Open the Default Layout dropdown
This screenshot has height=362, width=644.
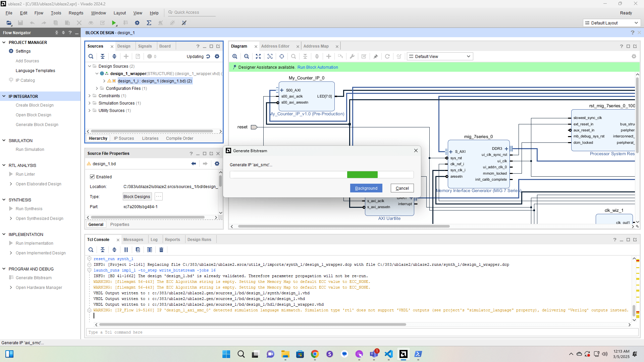(x=612, y=23)
